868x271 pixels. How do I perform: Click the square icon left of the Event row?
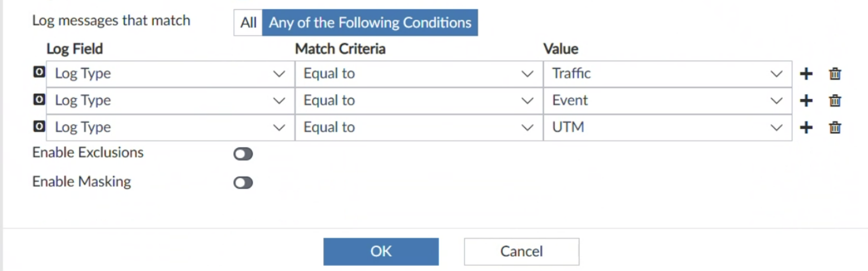coord(39,100)
